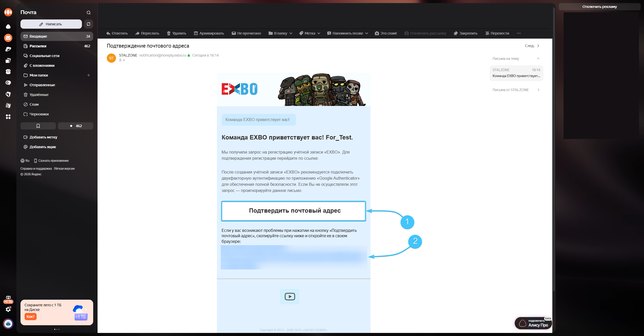Screen dimensions: 644x336
Task: Filter unread messages showing 462
Action: click(x=76, y=126)
